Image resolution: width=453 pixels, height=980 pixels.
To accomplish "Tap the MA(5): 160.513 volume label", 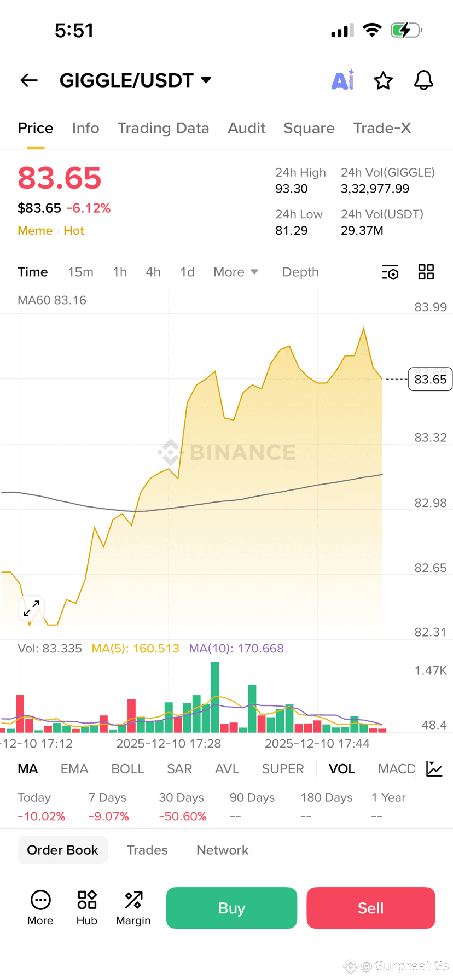I will (135, 649).
